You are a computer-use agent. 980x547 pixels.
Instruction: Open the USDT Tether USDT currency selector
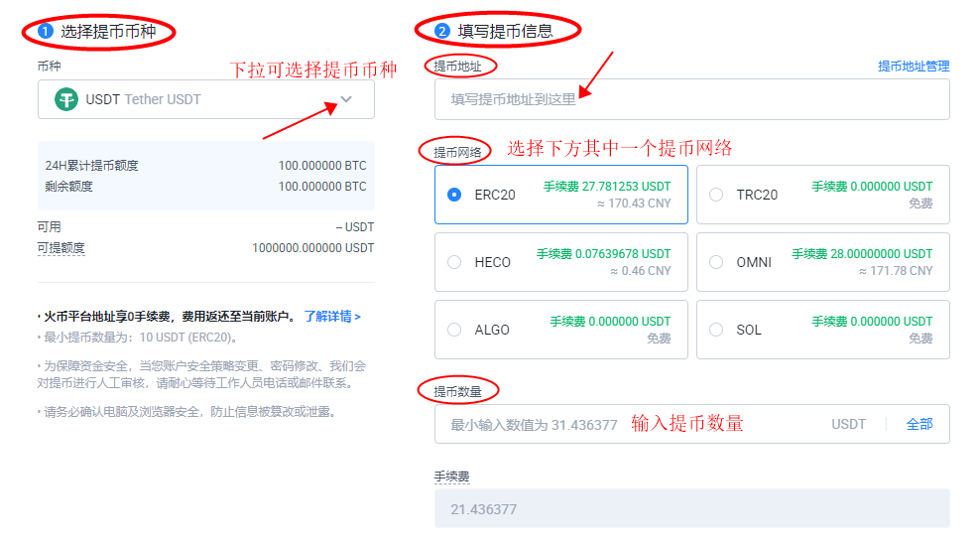206,99
